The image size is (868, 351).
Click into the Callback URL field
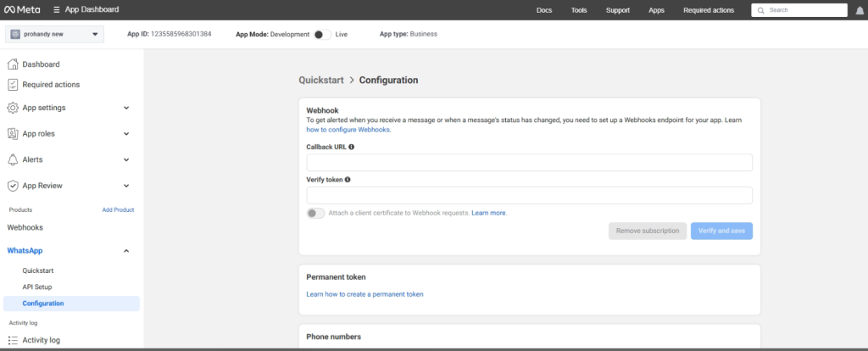529,163
